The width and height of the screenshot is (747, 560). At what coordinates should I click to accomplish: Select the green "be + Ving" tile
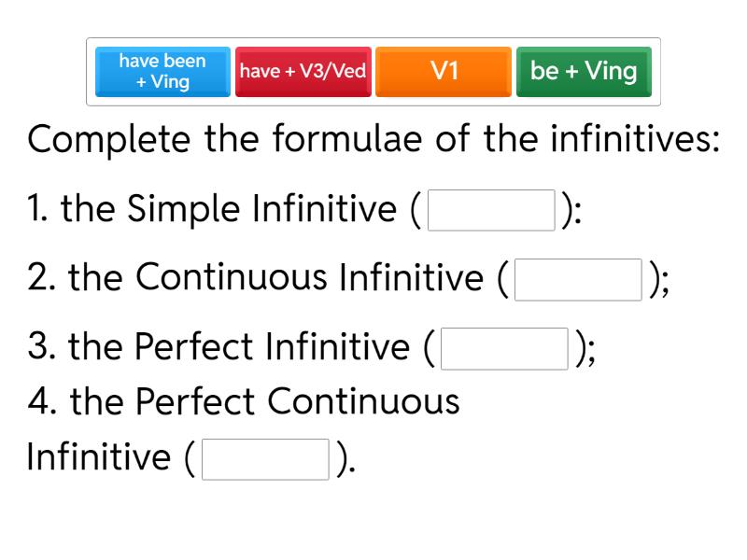click(584, 72)
